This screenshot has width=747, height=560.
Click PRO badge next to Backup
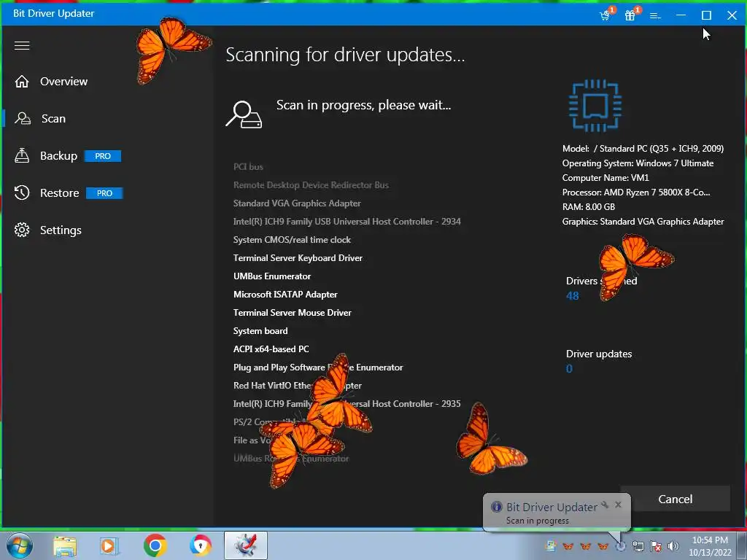point(103,156)
